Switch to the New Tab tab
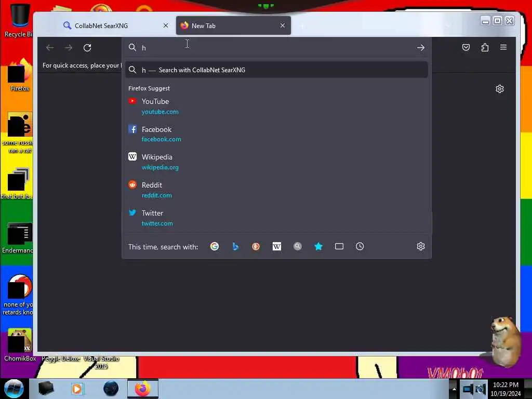Screen dimensions: 532x399 (x=233, y=25)
